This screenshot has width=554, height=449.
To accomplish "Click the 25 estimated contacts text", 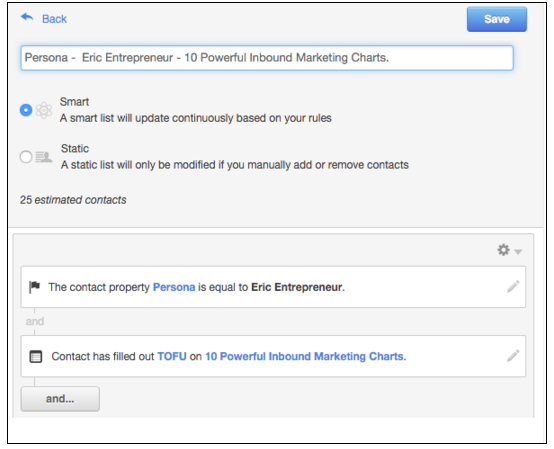I will 73,200.
